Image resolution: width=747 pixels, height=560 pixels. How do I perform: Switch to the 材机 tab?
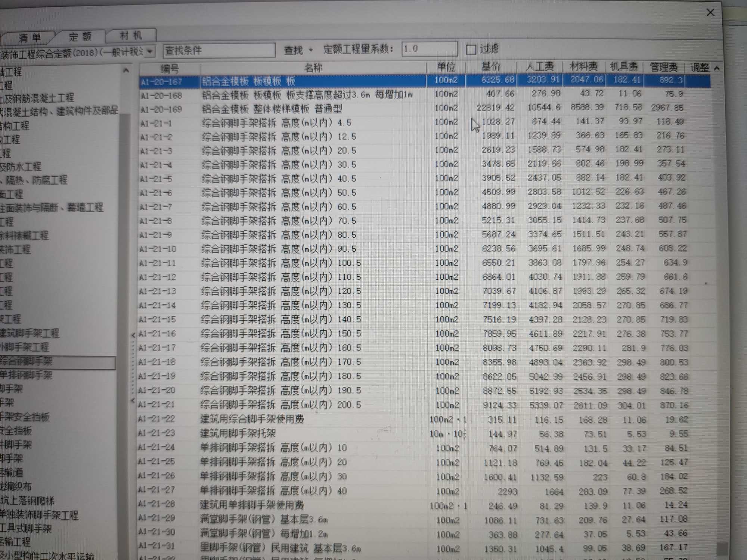pyautogui.click(x=131, y=36)
